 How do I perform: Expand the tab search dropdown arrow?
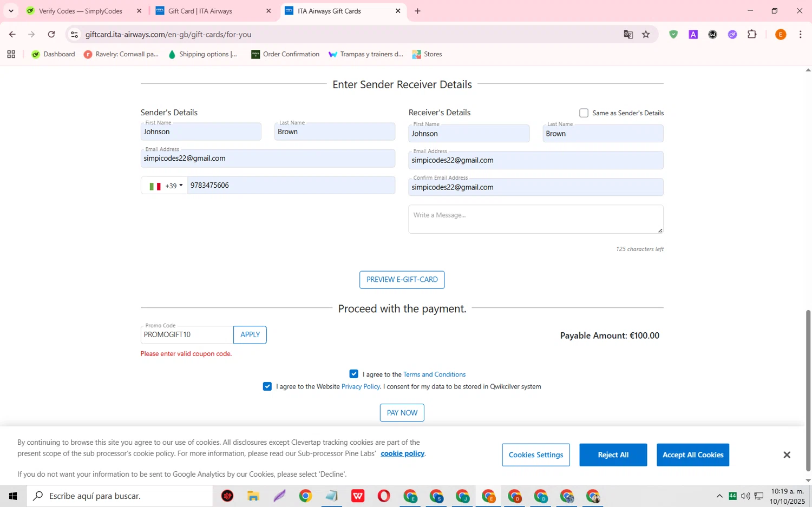(x=11, y=11)
